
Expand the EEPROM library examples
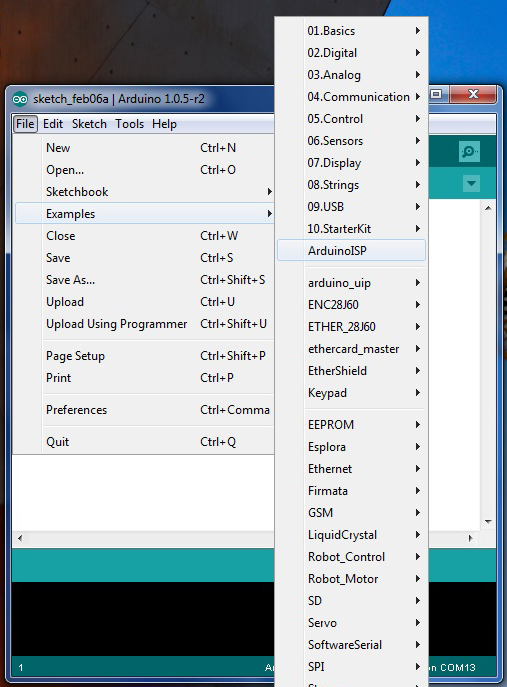[x=351, y=425]
